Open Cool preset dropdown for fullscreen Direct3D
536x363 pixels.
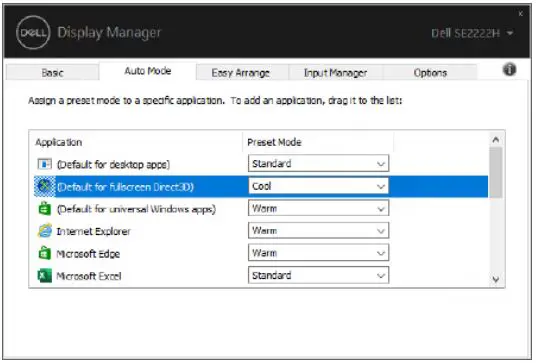click(x=318, y=186)
